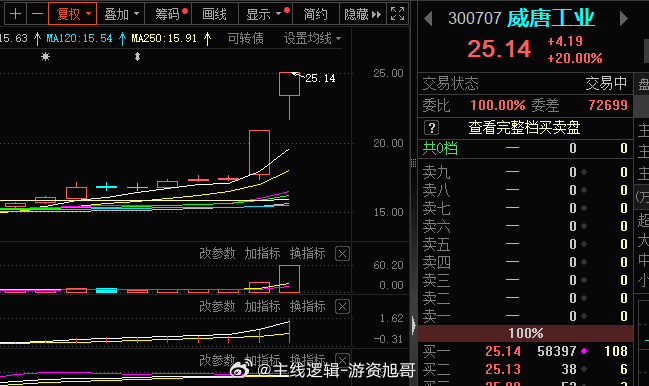The height and width of the screenshot is (386, 649).
Task: Click the 委差 72699 value
Action: coord(608,105)
